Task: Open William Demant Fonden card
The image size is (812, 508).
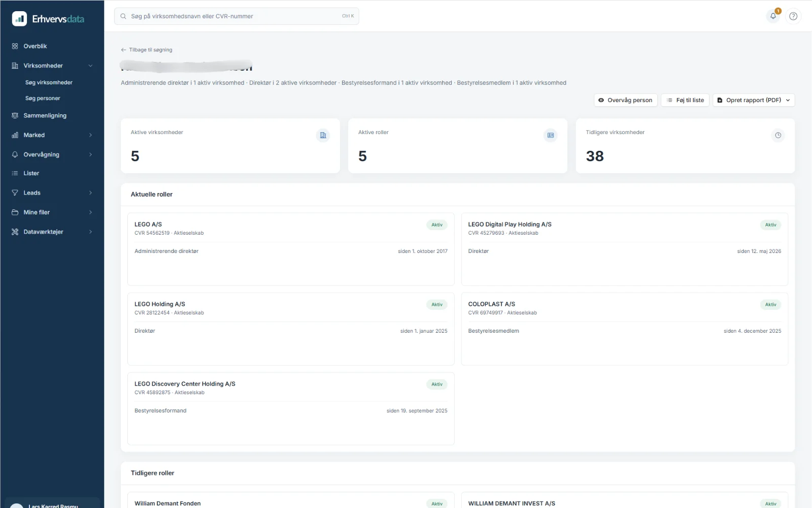Action: click(291, 500)
